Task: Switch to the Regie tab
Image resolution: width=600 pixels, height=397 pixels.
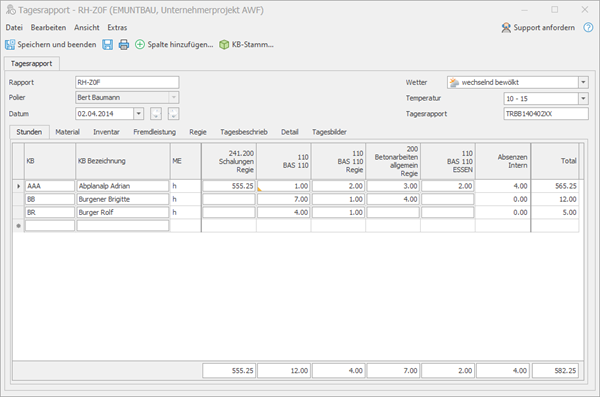Action: 198,132
